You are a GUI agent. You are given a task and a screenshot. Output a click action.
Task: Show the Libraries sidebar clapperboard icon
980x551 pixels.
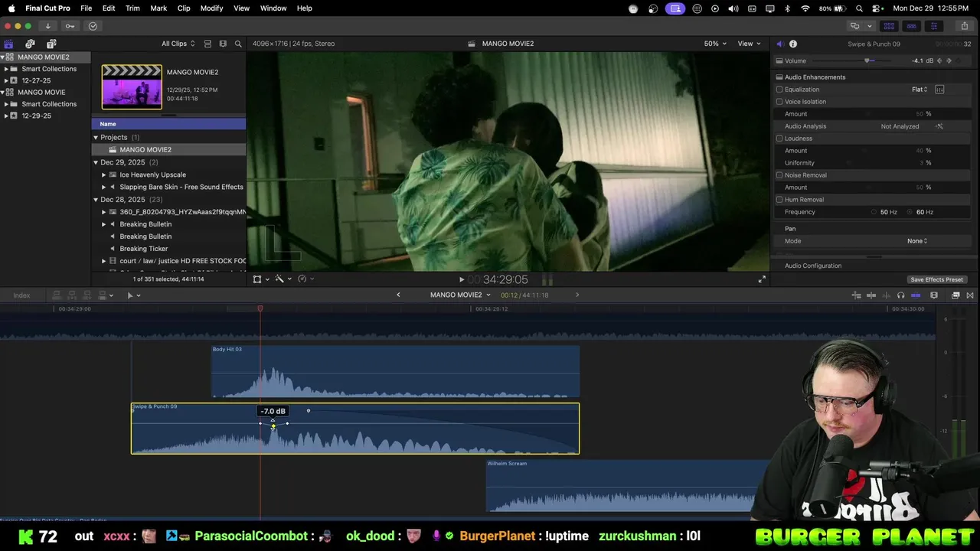[8, 44]
